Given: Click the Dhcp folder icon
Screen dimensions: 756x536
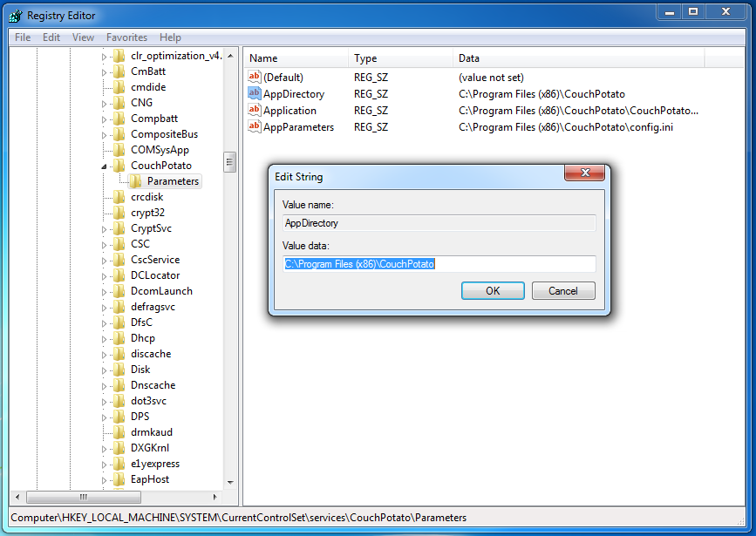Looking at the screenshot, I should coord(119,338).
